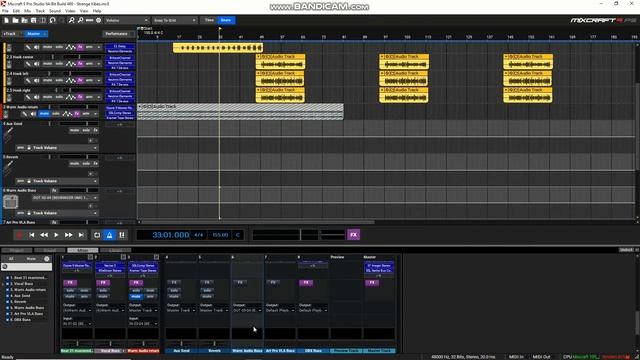Click the amp image on Warm Audio Buss track
Viewport: 640px width, 360px height.
click(x=10, y=202)
